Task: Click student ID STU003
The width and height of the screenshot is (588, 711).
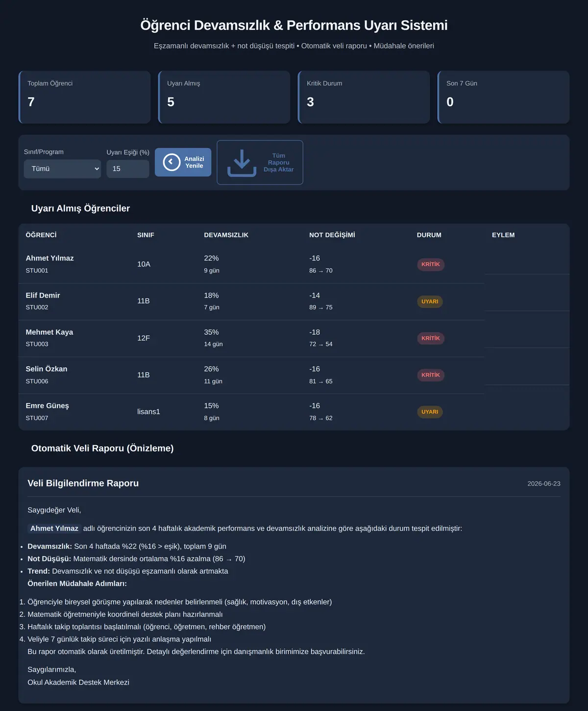Action: [x=37, y=344]
